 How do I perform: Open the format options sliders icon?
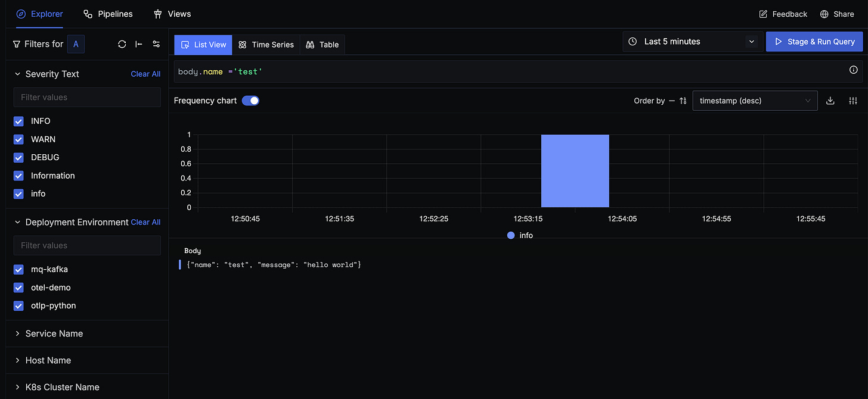click(853, 101)
